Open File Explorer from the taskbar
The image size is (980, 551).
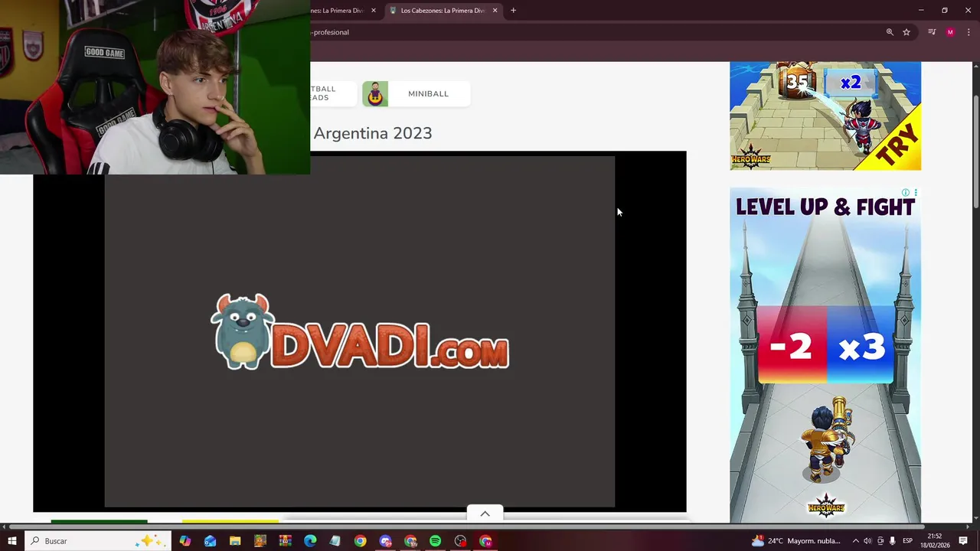click(x=235, y=541)
